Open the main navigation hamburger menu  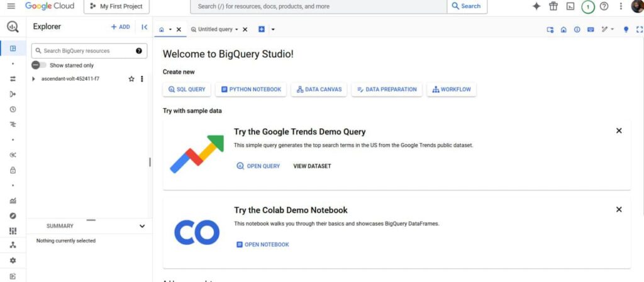pyautogui.click(x=11, y=6)
